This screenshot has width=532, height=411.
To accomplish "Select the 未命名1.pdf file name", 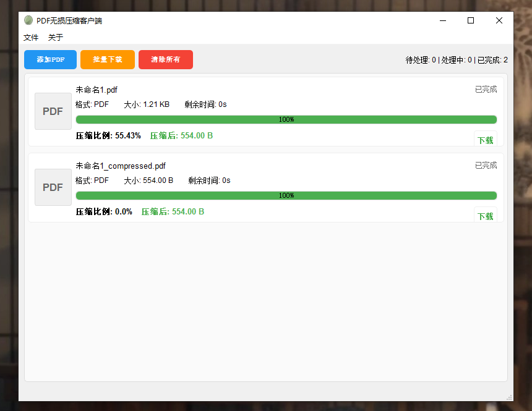I will pyautogui.click(x=97, y=90).
